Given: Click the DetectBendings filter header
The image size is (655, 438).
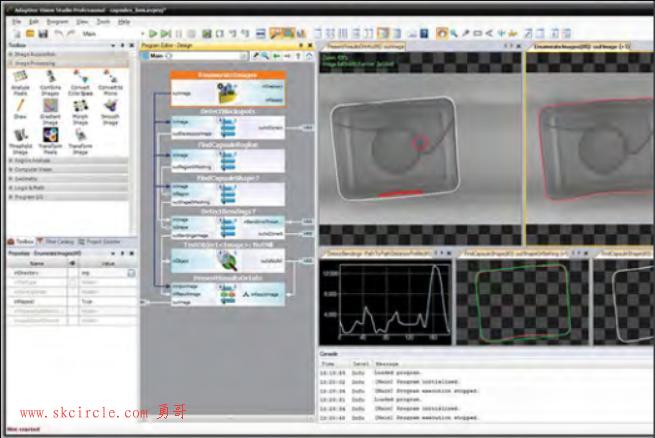Looking at the screenshot, I should point(228,212).
